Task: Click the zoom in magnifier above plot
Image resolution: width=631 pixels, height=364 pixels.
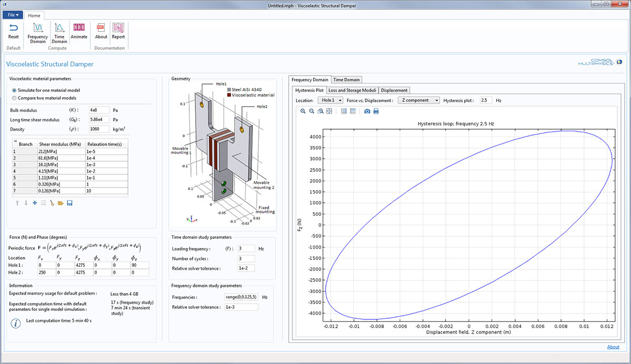Action: tap(303, 111)
